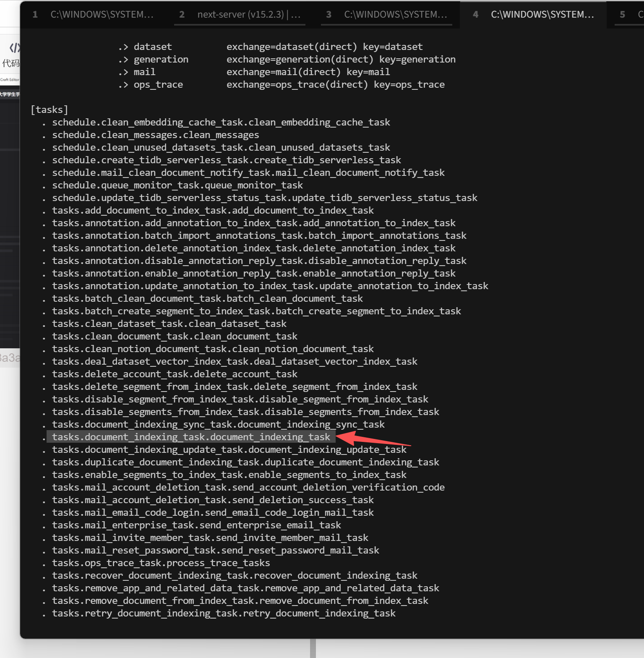The image size is (644, 658).
Task: Click send_invite_member_mail_task line
Action: pyautogui.click(x=210, y=538)
